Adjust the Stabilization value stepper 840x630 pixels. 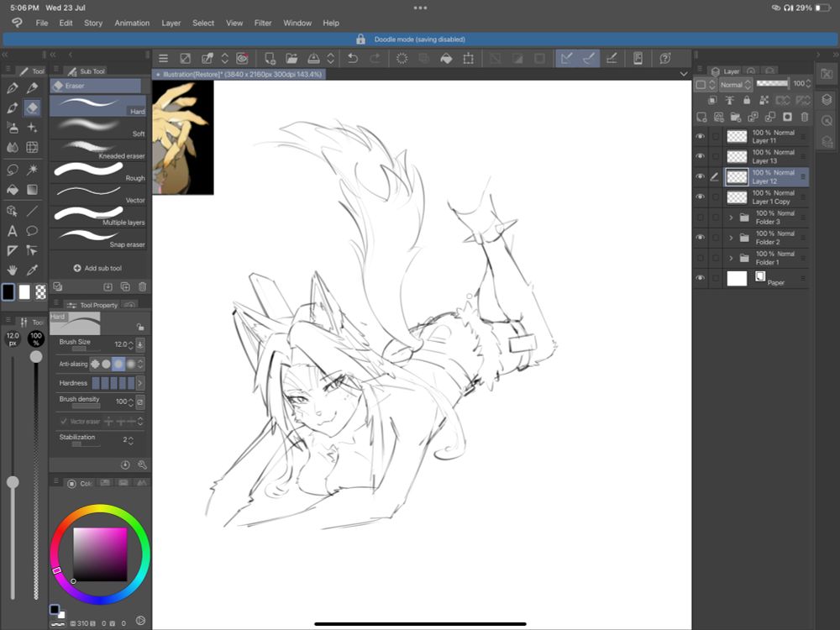(130, 440)
